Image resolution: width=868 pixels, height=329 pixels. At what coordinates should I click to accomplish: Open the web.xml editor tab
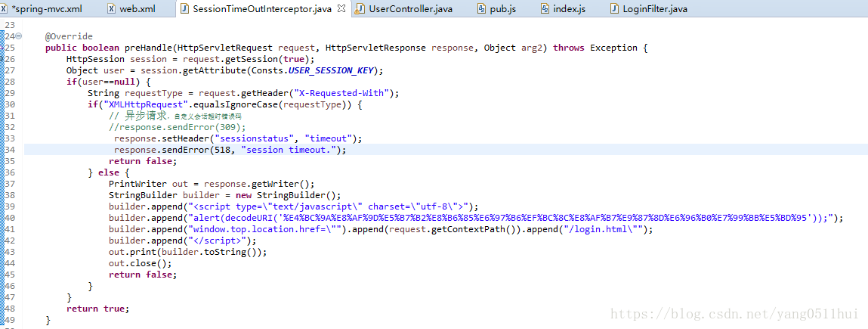139,9
